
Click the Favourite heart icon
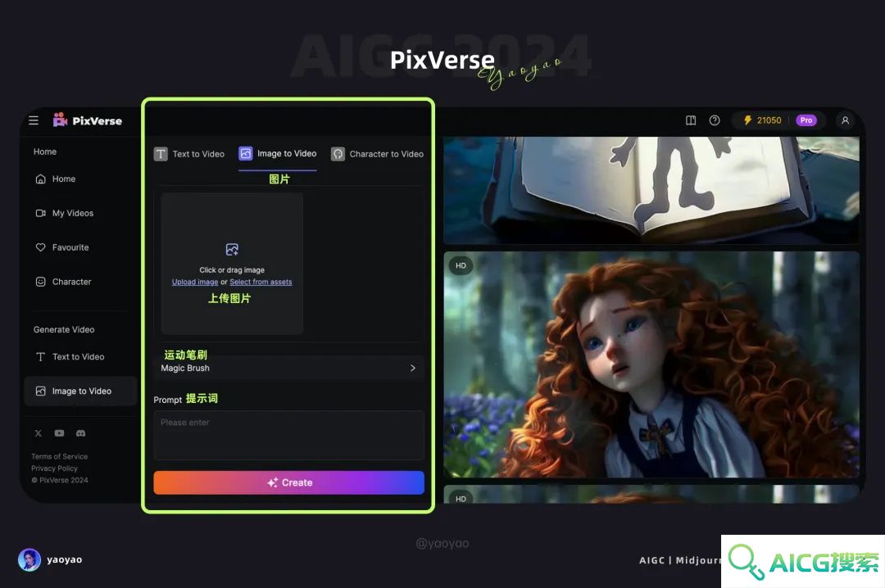41,247
